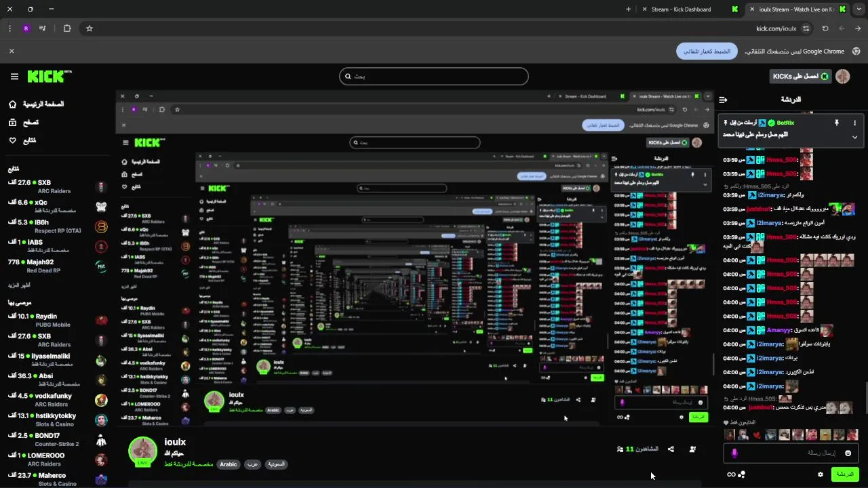The height and width of the screenshot is (488, 868).
Task: Open the chat-only category link under ioulx
Action: point(189,464)
